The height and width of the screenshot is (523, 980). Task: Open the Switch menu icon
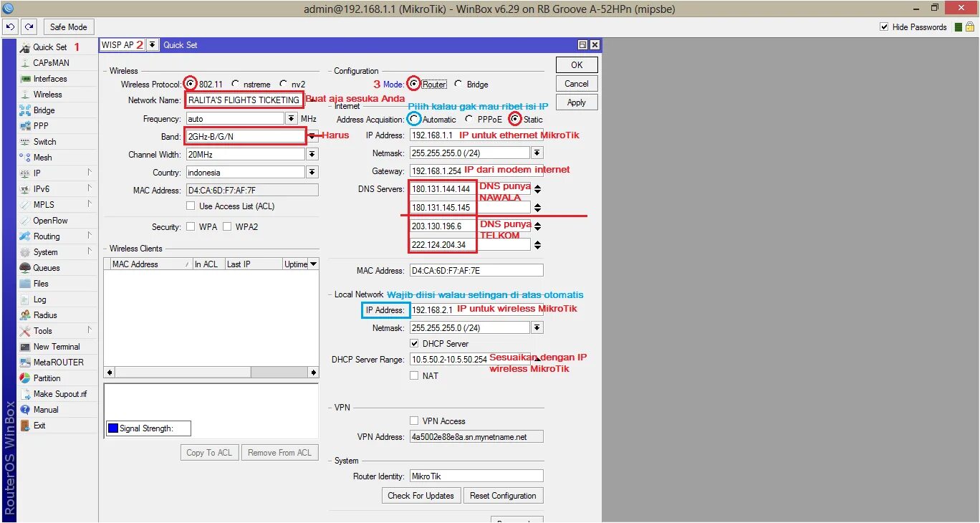click(25, 142)
